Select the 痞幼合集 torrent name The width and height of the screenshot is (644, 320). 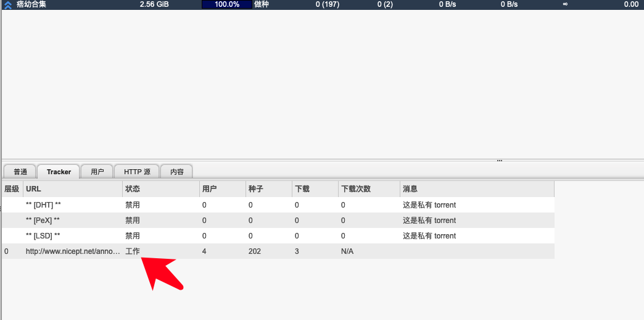coord(31,4)
